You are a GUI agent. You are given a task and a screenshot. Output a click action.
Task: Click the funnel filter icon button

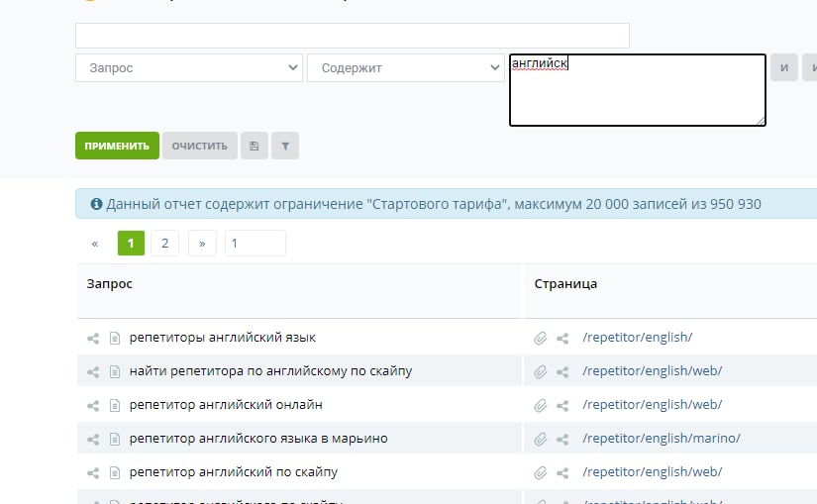click(285, 146)
